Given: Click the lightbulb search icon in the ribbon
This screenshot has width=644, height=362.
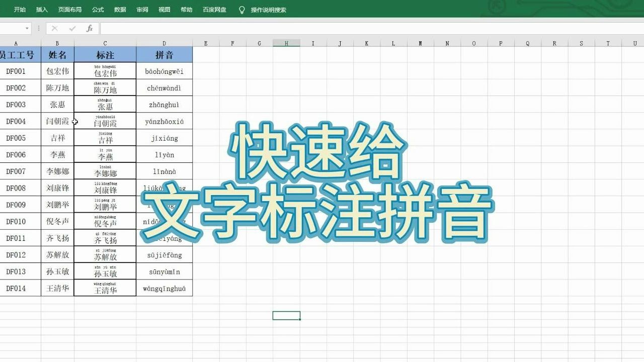Looking at the screenshot, I should (242, 9).
